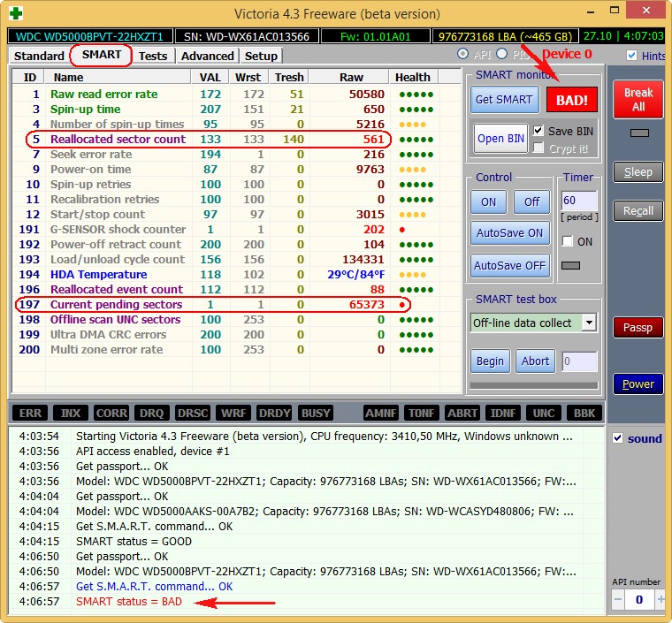Click the Passp button
Screen dimensions: 672x623
638,328
